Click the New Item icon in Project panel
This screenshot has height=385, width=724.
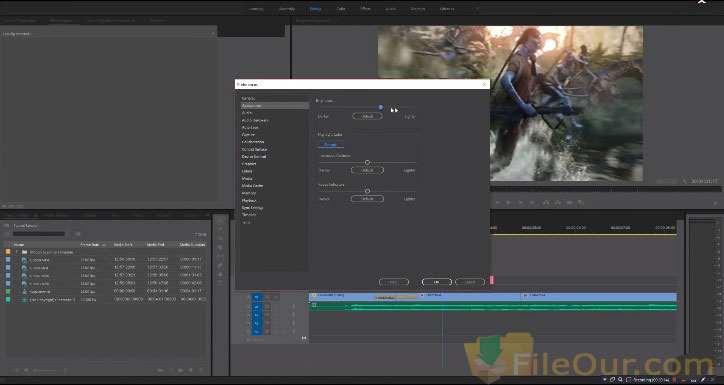[x=191, y=370]
